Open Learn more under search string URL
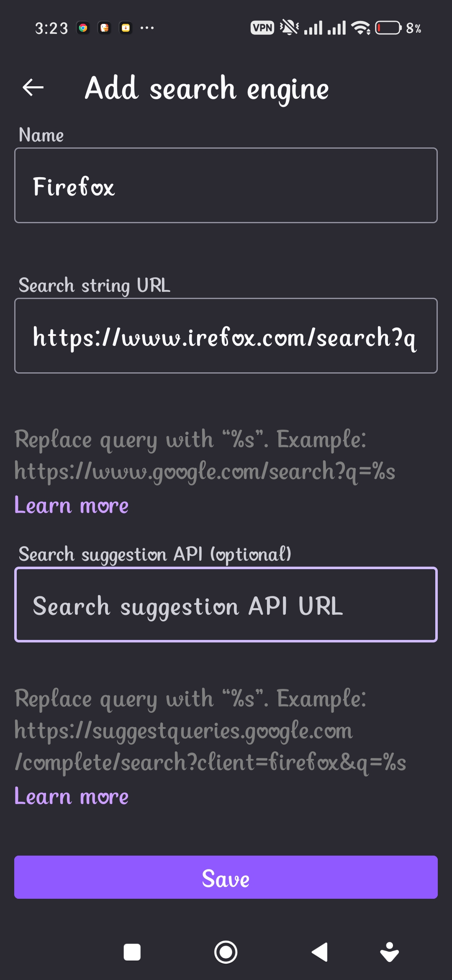Screen dimensions: 452x980 coord(72,505)
